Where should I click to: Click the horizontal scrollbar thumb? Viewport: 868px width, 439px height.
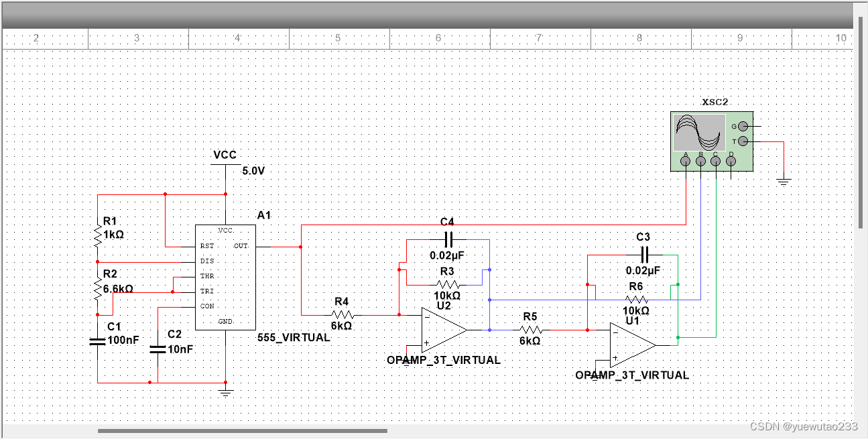coord(243,431)
